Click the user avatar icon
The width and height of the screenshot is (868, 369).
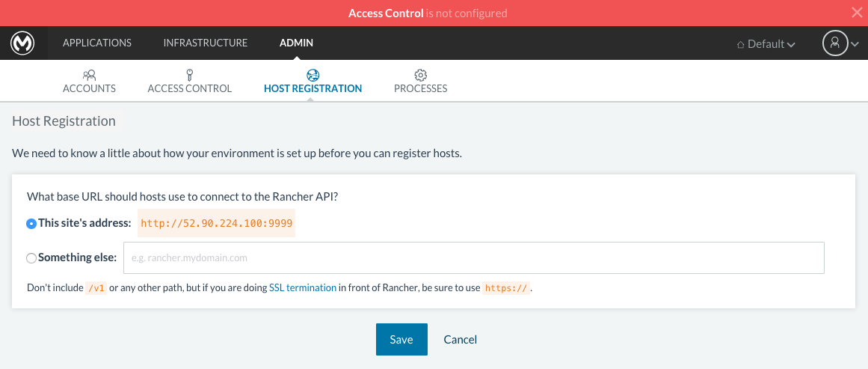pos(835,43)
